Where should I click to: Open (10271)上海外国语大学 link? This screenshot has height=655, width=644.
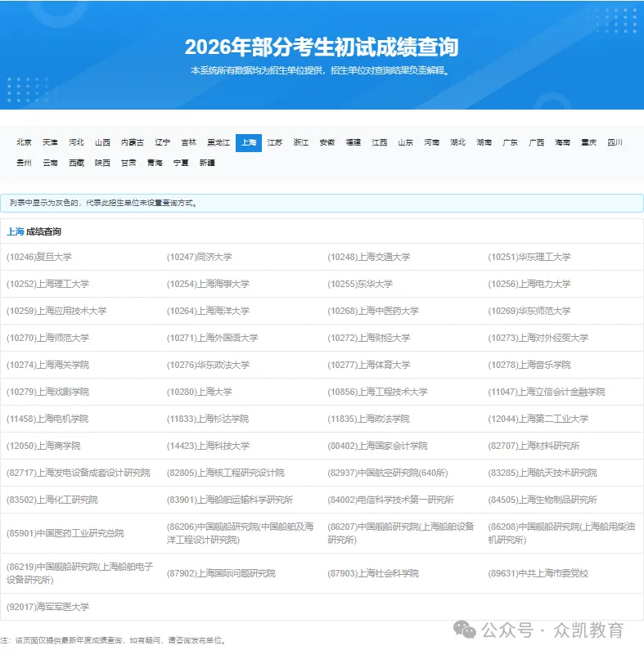point(213,338)
